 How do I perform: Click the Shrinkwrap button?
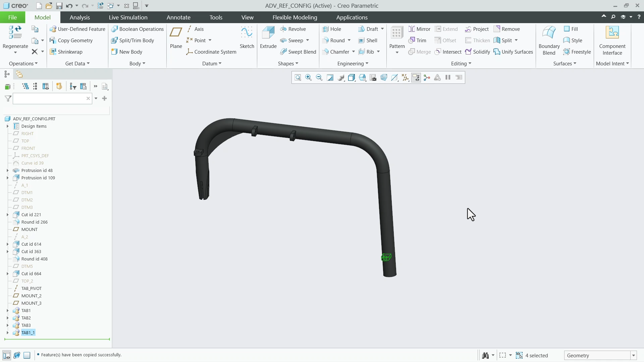point(66,52)
